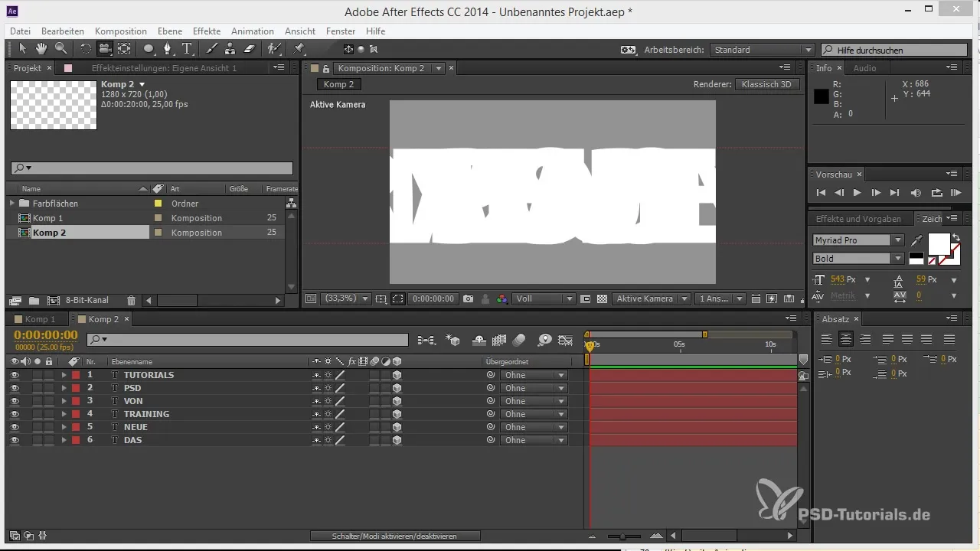Select the Selection arrow tool
This screenshot has width=980, height=551.
click(x=22, y=49)
